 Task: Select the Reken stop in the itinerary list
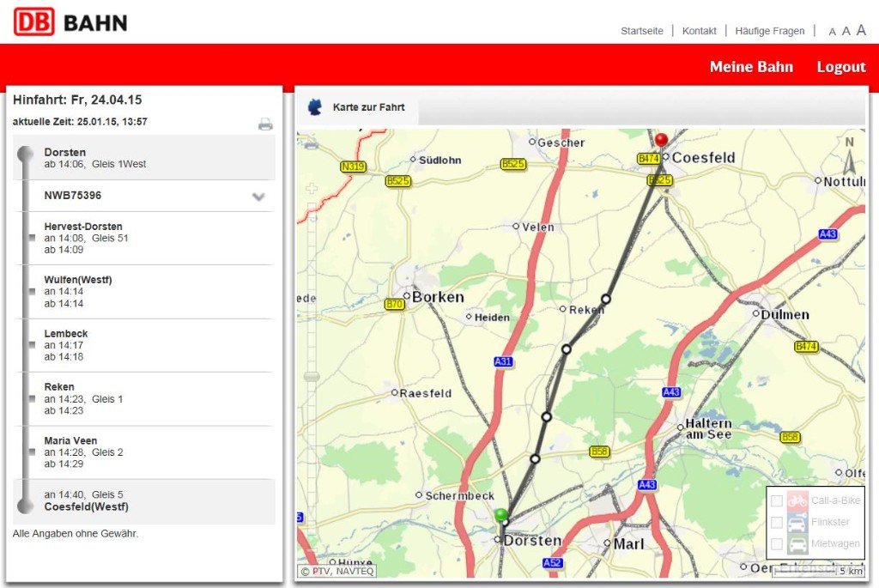click(x=59, y=387)
